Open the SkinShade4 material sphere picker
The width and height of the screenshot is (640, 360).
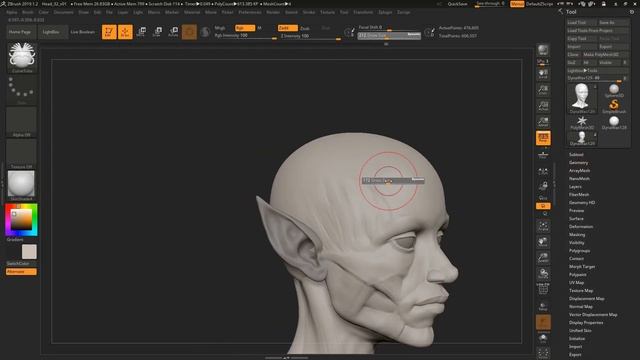(x=22, y=186)
